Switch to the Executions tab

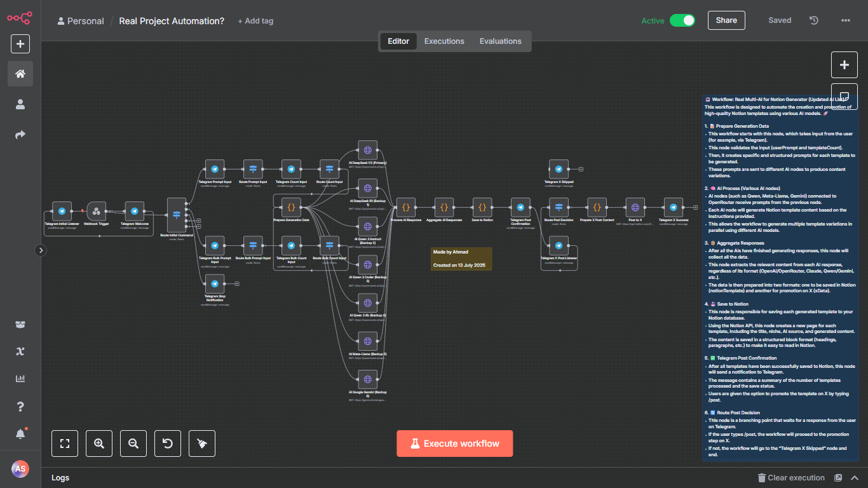[444, 41]
